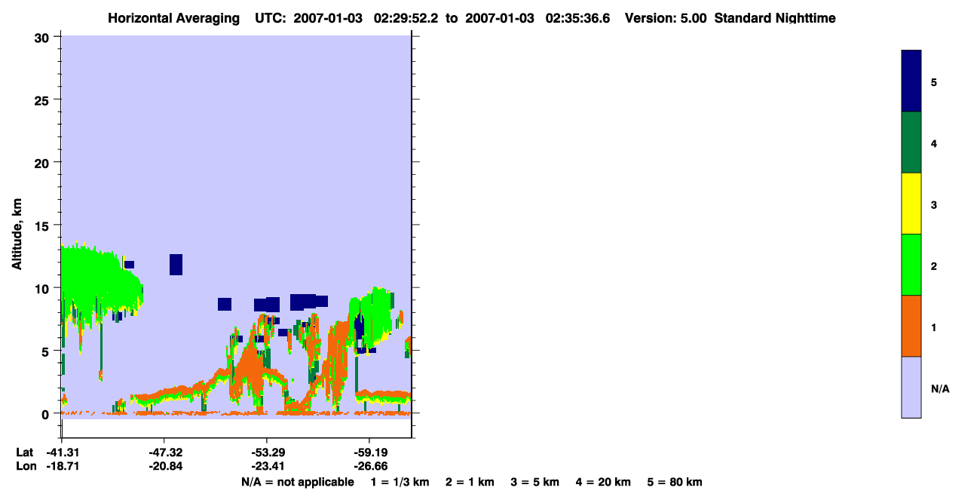Click the tall dark blue block near 12 km
This screenshot has width=980, height=503.
[x=176, y=265]
